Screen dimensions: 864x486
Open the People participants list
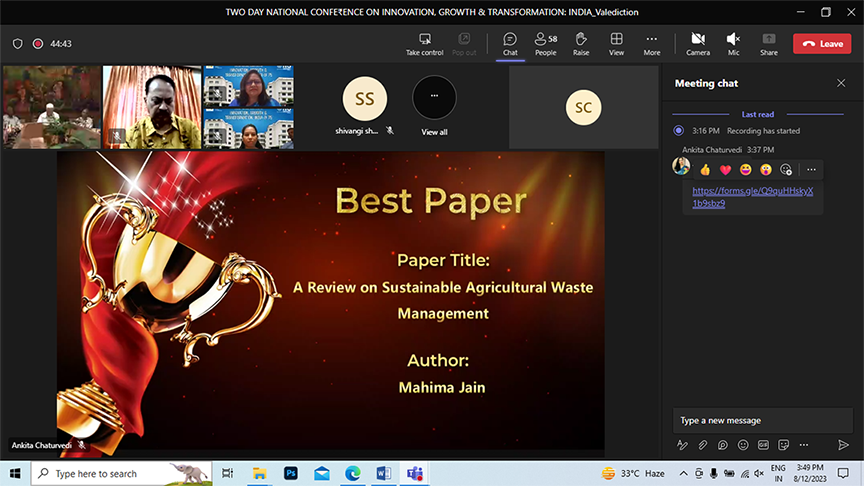point(545,43)
